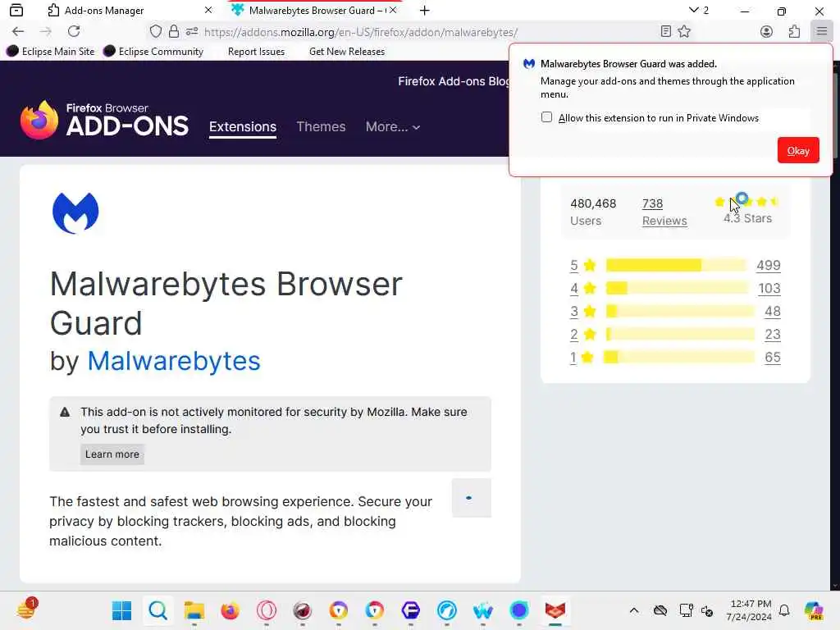Image resolution: width=840 pixels, height=630 pixels.
Task: Click the site security padlock icon
Action: pyautogui.click(x=174, y=32)
